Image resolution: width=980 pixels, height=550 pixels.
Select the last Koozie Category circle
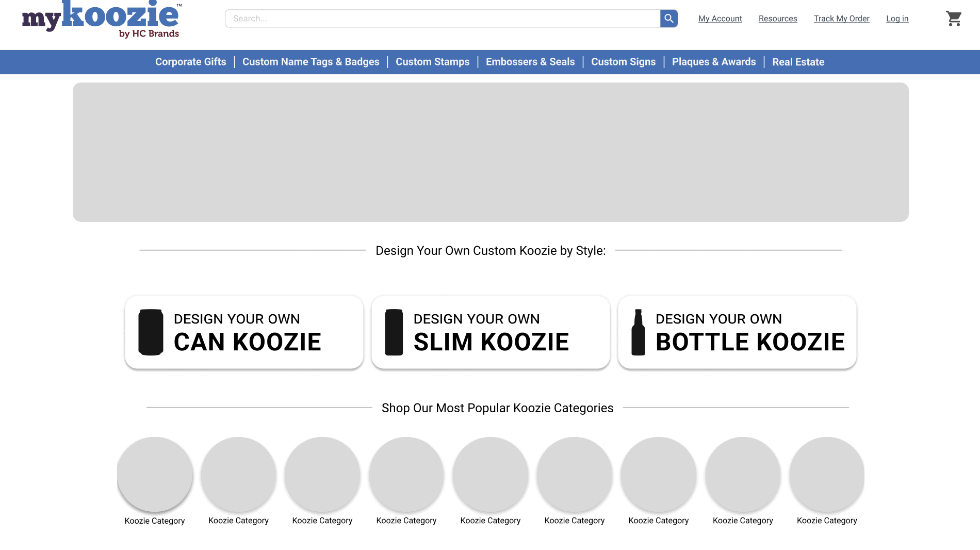tap(827, 475)
